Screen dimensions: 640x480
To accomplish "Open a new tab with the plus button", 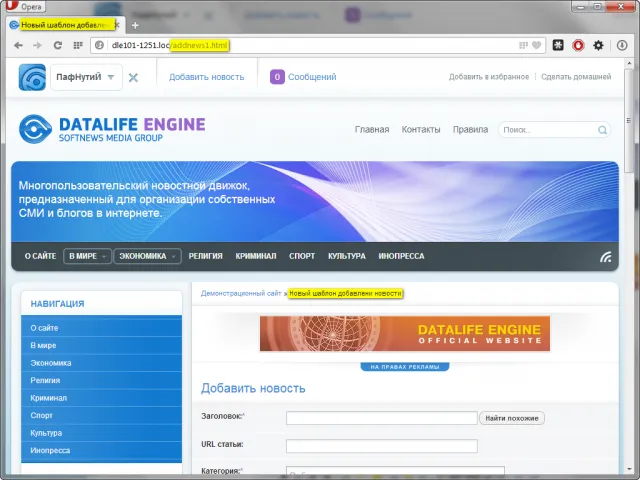I will point(135,25).
